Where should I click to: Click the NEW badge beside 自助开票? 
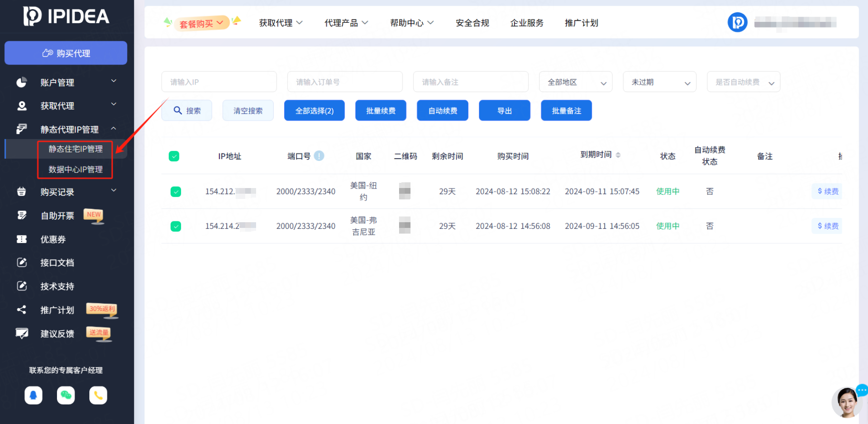[x=94, y=215]
